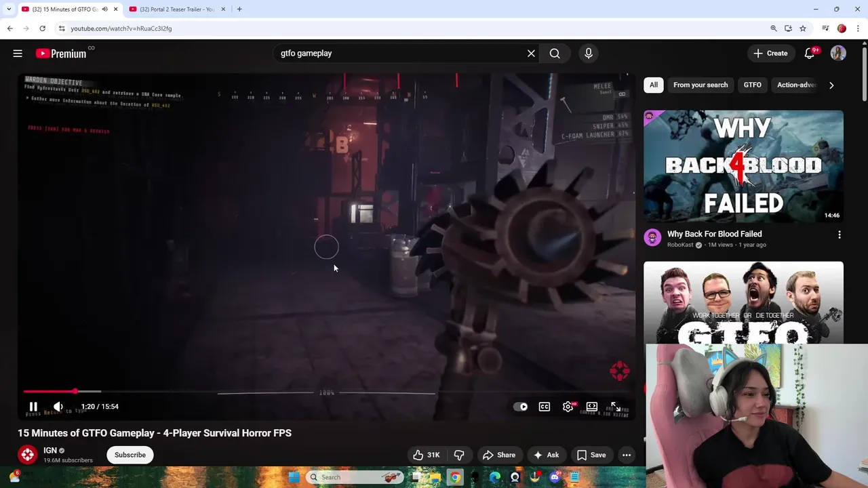Start voice search with the microphone icon
This screenshot has height=488, width=868.
point(588,54)
